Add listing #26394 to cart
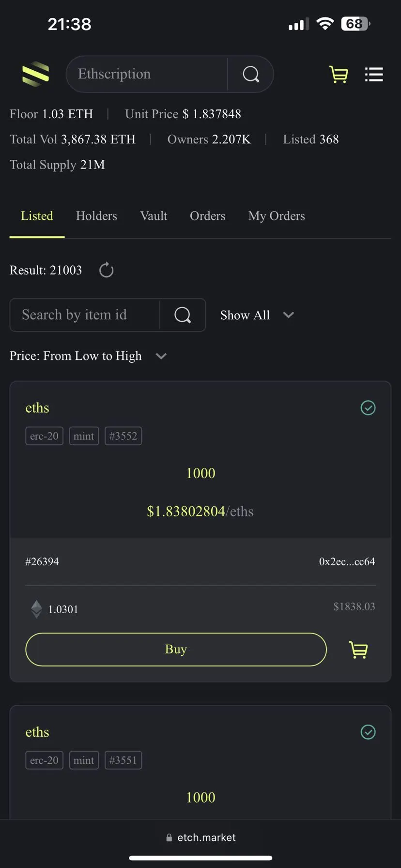401x868 pixels. 358,650
